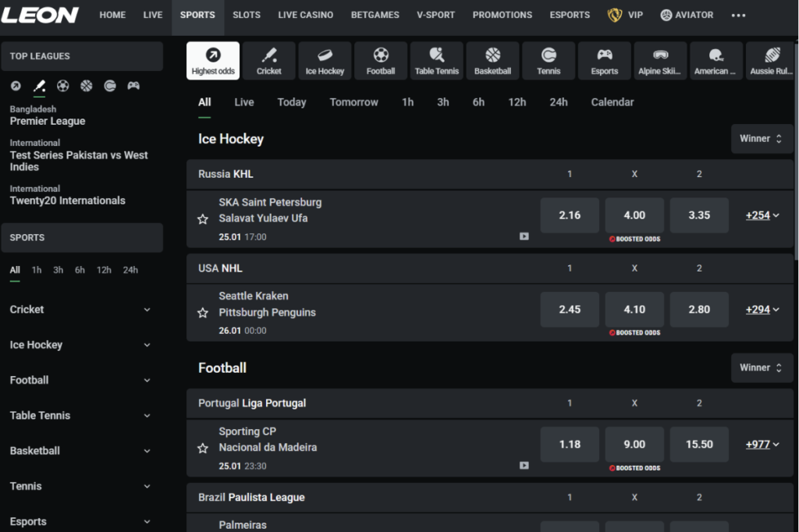Bet on SKA Saint Petersburg at 2.16
Image resolution: width=799 pixels, height=532 pixels.
[570, 215]
